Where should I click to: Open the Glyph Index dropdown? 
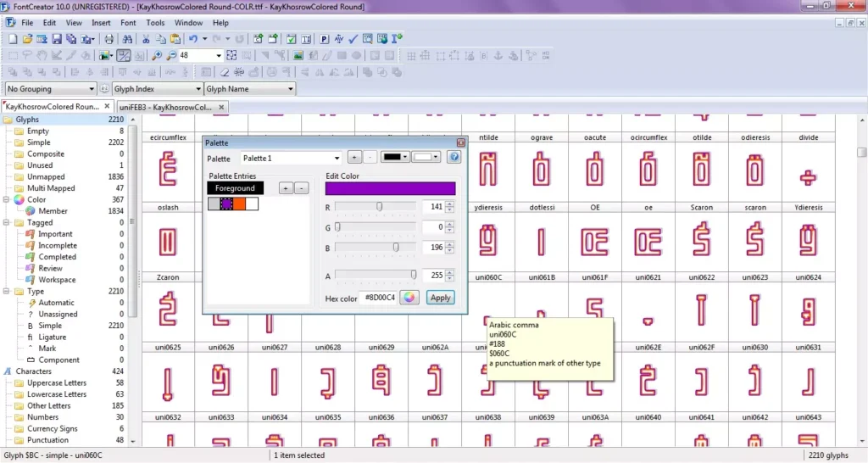pyautogui.click(x=157, y=88)
